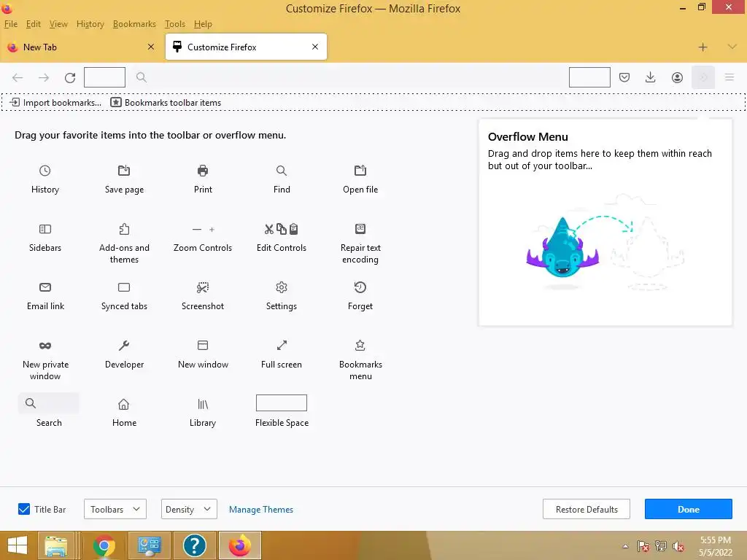The width and height of the screenshot is (747, 560).
Task: Open the Help menu
Action: [203, 24]
